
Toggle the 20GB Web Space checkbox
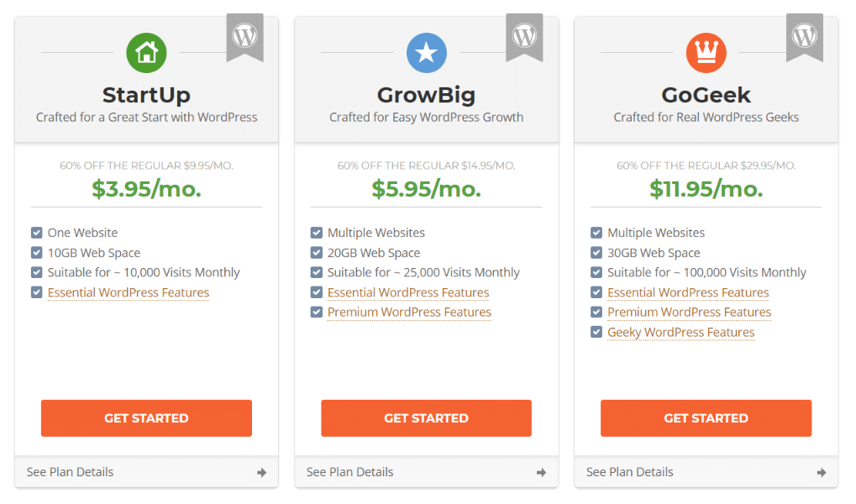click(317, 253)
